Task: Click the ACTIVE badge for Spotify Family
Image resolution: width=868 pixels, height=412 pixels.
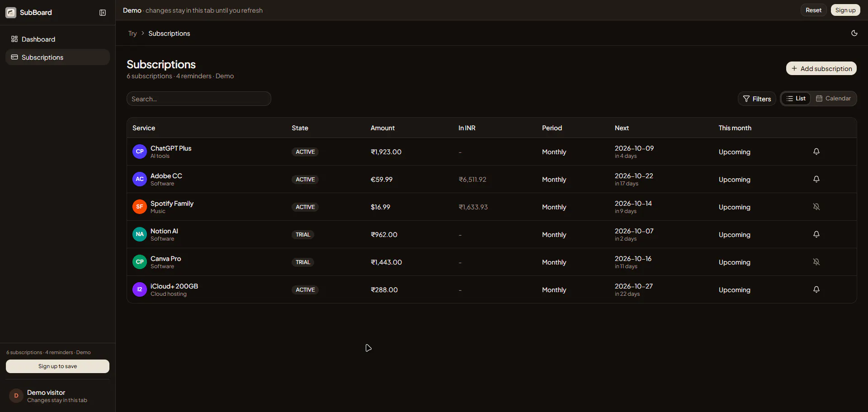Action: (305, 207)
